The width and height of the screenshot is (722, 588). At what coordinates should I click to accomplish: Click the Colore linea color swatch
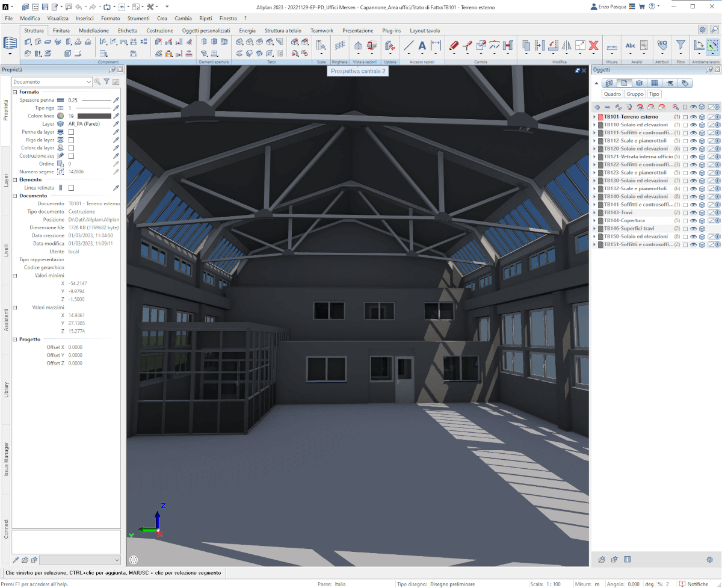coord(94,116)
